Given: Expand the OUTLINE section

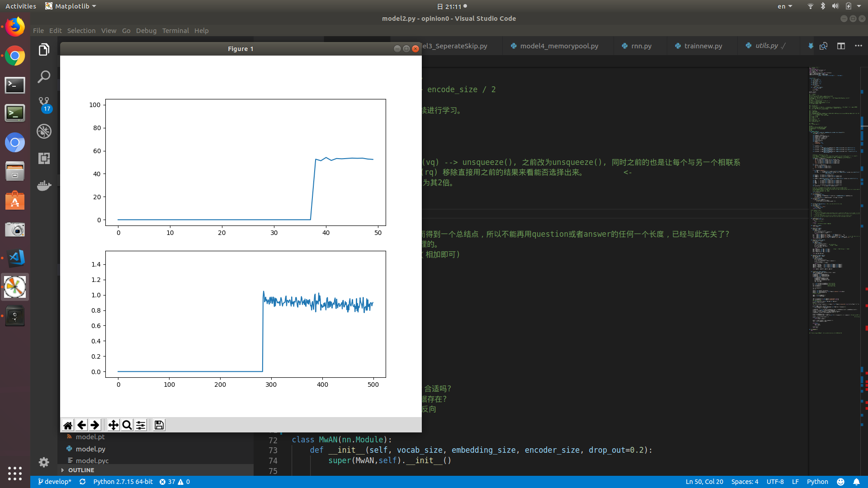Looking at the screenshot, I should click(81, 470).
